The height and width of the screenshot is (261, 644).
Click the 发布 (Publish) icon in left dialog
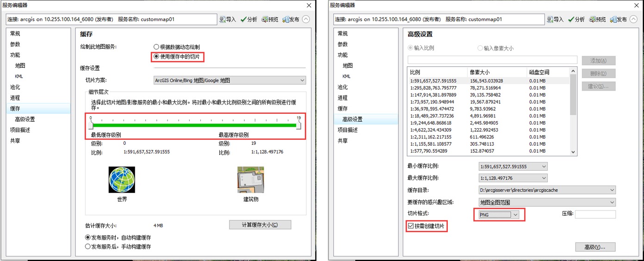pos(286,19)
